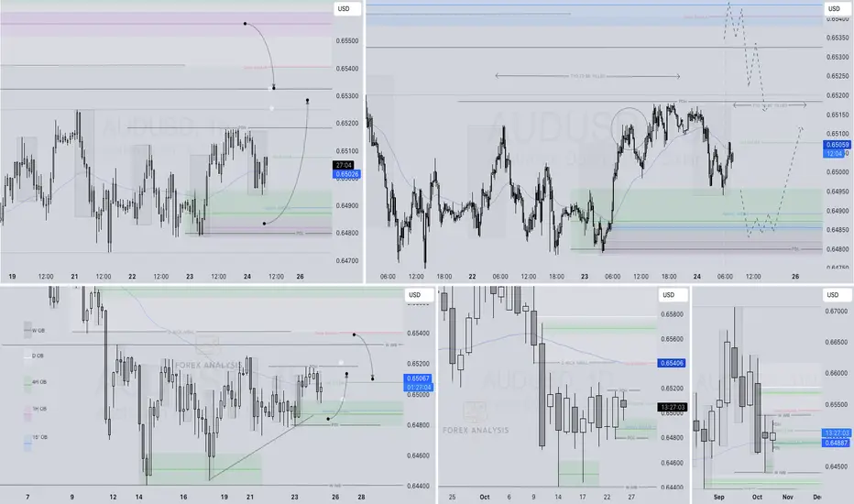Click the 0.65500 price axis value
The width and height of the screenshot is (854, 504).
click(347, 41)
